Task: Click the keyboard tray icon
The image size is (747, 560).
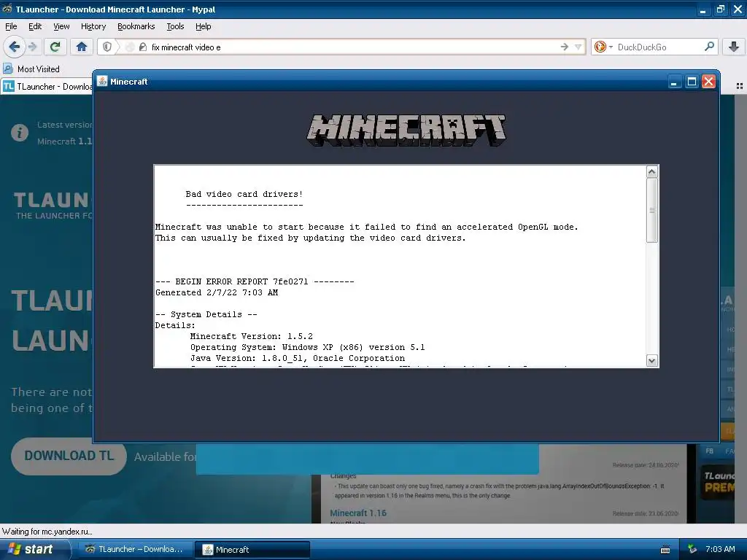Action: 665,550
